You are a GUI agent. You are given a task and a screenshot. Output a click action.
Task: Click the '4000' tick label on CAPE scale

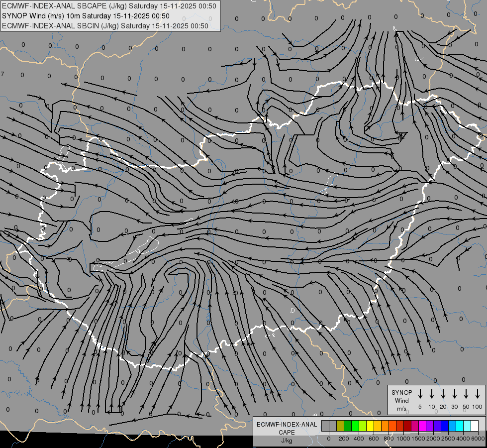(x=463, y=439)
